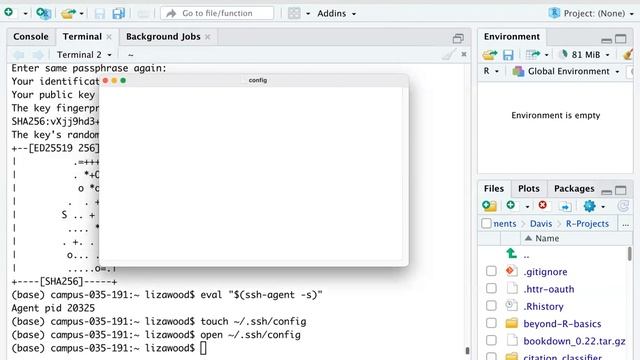Check the bookdown_0.22.tar.gz checkbox

pos(491,340)
